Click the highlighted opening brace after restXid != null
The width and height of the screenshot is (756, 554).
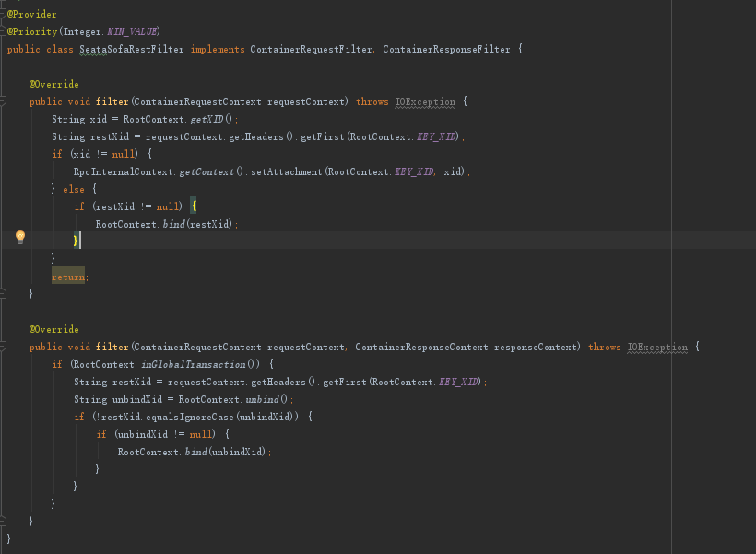point(194,206)
